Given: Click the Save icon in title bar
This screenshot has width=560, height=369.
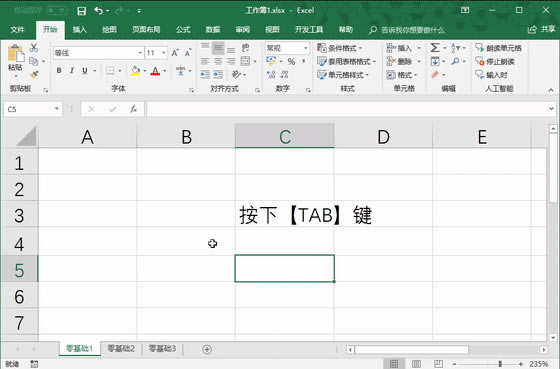Looking at the screenshot, I should click(x=81, y=11).
